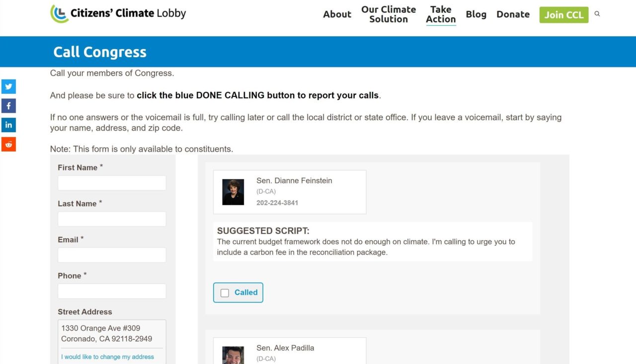Open the About menu
This screenshot has height=364, width=636.
point(337,14)
